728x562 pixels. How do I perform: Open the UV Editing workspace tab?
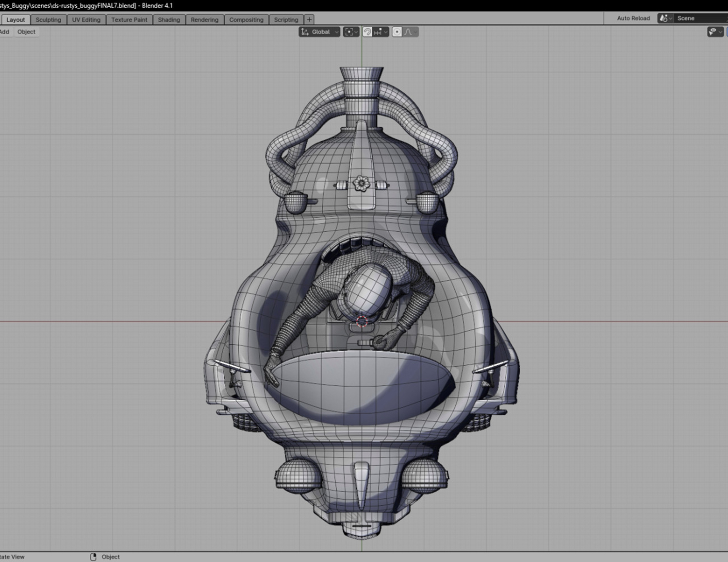(x=86, y=20)
